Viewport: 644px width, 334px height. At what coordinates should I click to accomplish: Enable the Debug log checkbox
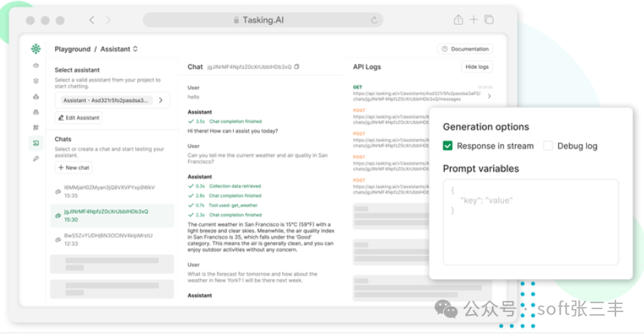pos(548,146)
